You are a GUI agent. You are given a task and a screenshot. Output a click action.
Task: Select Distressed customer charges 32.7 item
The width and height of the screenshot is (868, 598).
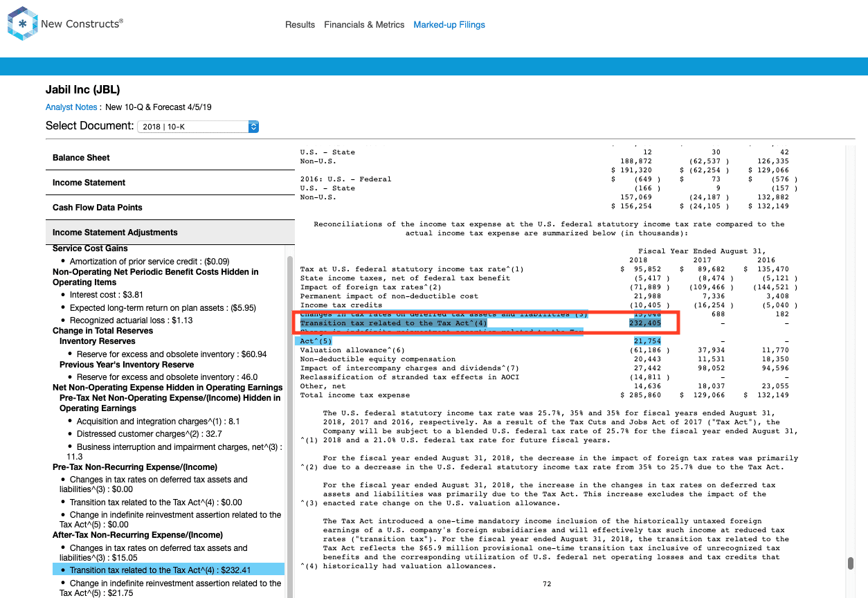click(x=150, y=434)
